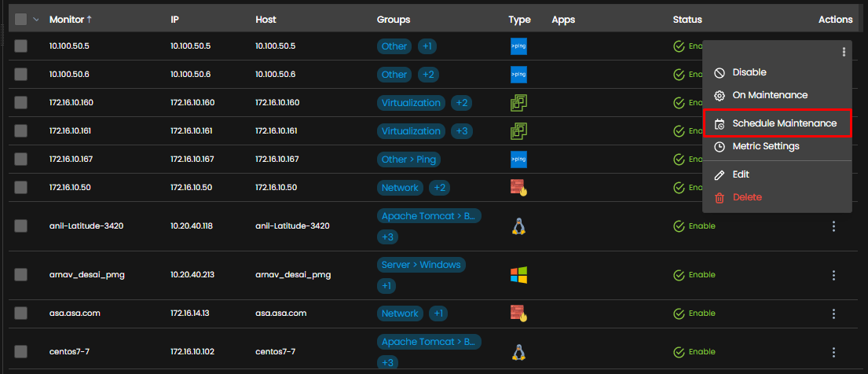868x374 pixels.
Task: Click the firewall type icon for 172.16.10.50
Action: tap(518, 187)
